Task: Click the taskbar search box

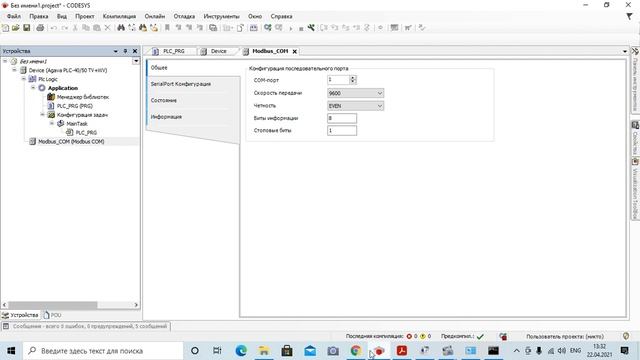Action: pos(103,351)
